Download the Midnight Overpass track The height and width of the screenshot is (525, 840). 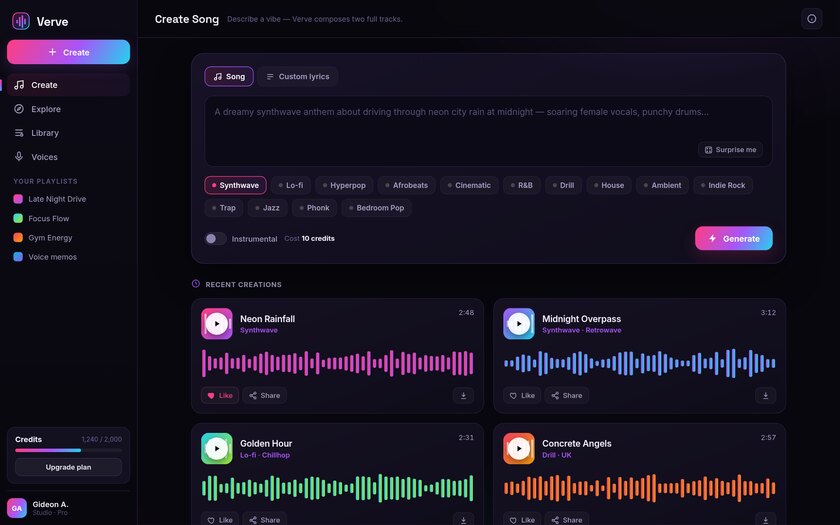(x=766, y=395)
